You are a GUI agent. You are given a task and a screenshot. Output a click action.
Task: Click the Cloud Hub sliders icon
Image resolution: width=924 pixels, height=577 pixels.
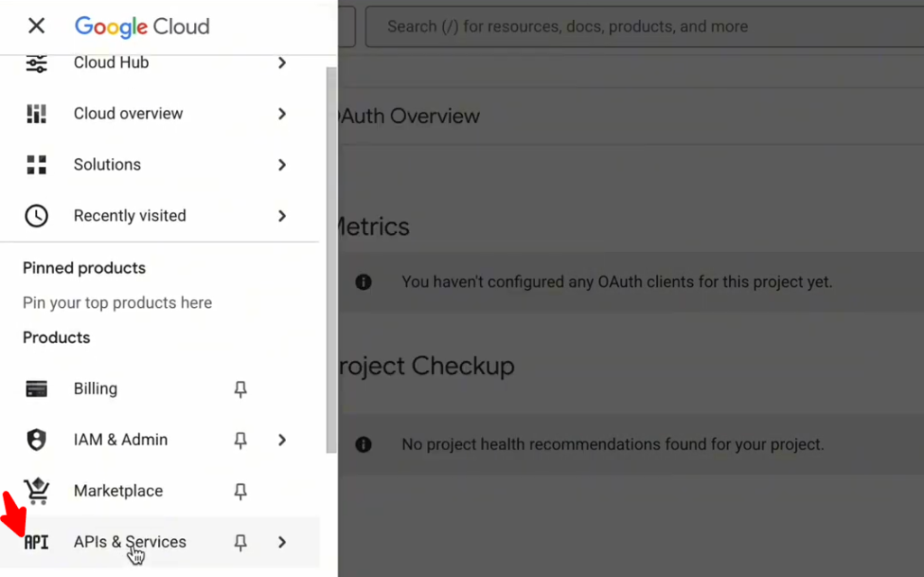click(x=36, y=63)
